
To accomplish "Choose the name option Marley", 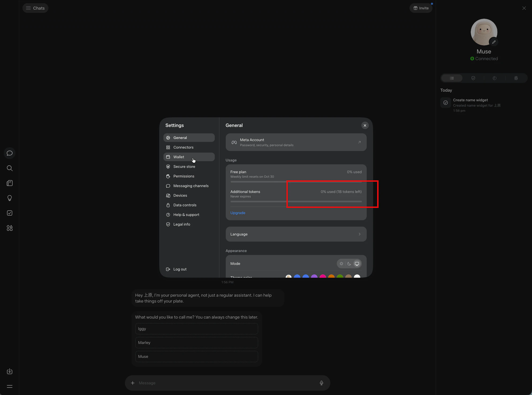I will coord(197,343).
